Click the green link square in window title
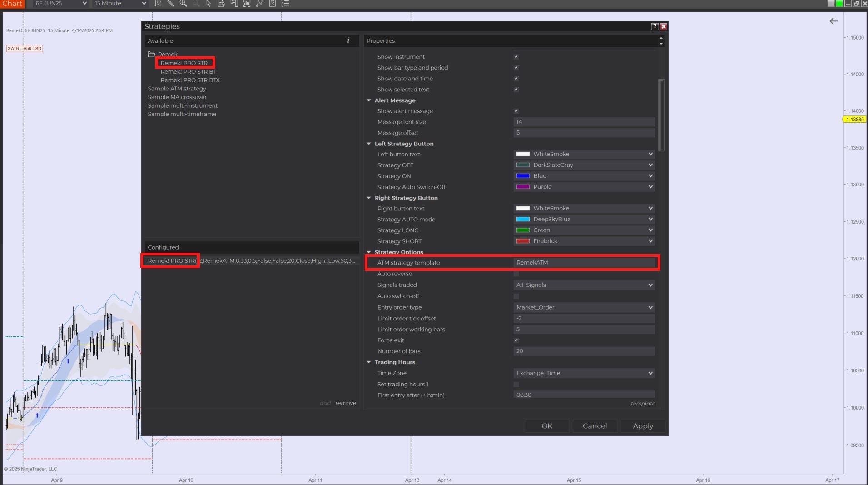This screenshot has height=485, width=868. pos(839,4)
